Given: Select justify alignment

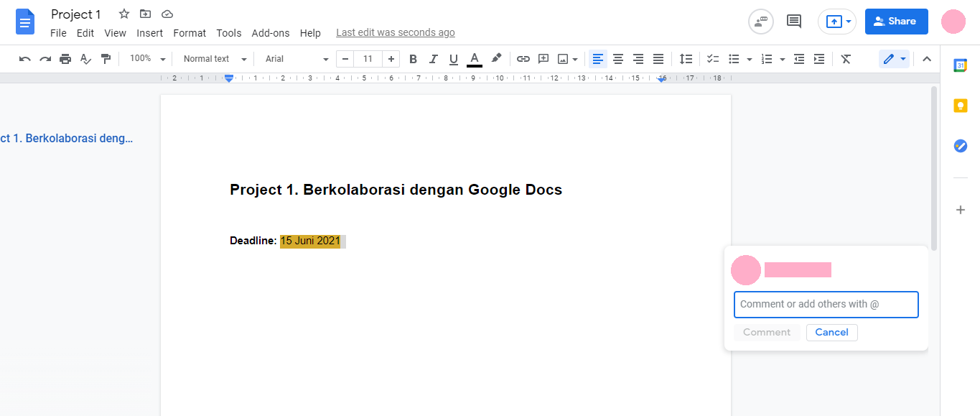Looking at the screenshot, I should [658, 59].
